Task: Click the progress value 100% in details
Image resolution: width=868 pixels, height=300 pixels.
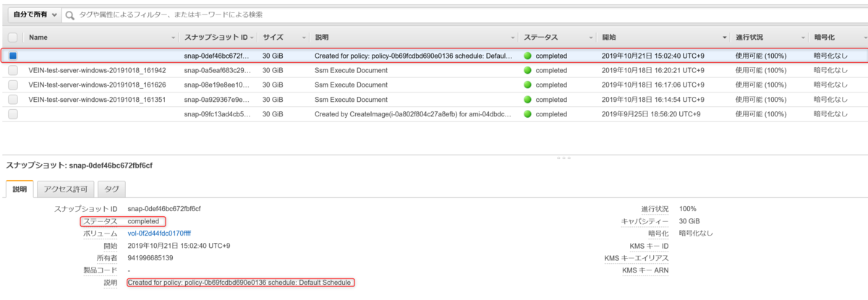Action: pyautogui.click(x=688, y=209)
